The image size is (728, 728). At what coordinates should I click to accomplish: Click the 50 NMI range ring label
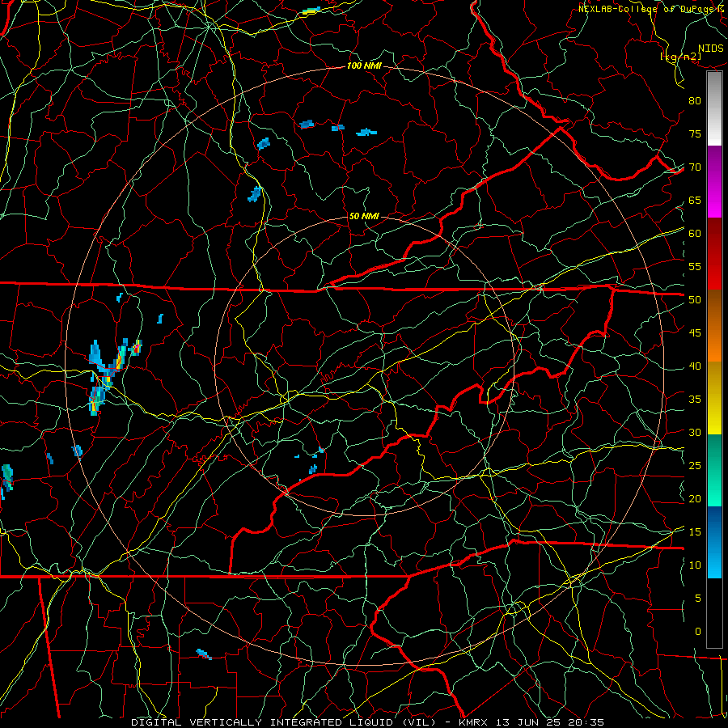[x=364, y=216]
